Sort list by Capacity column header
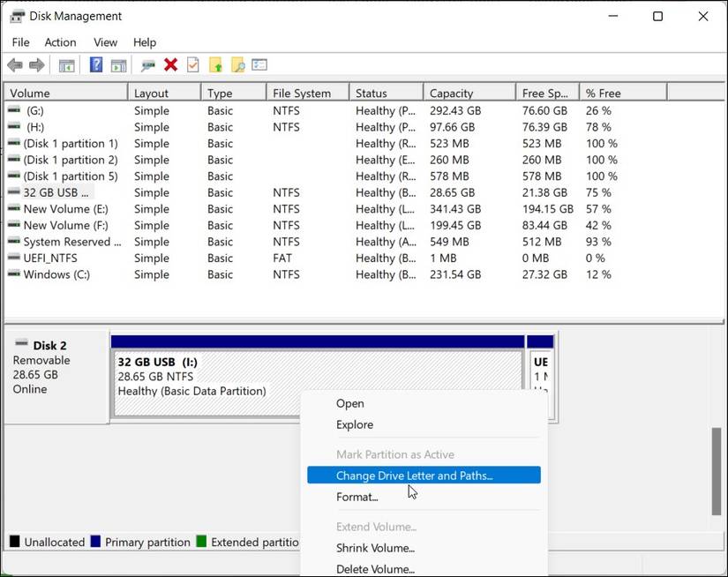Image resolution: width=728 pixels, height=577 pixels. tap(451, 93)
